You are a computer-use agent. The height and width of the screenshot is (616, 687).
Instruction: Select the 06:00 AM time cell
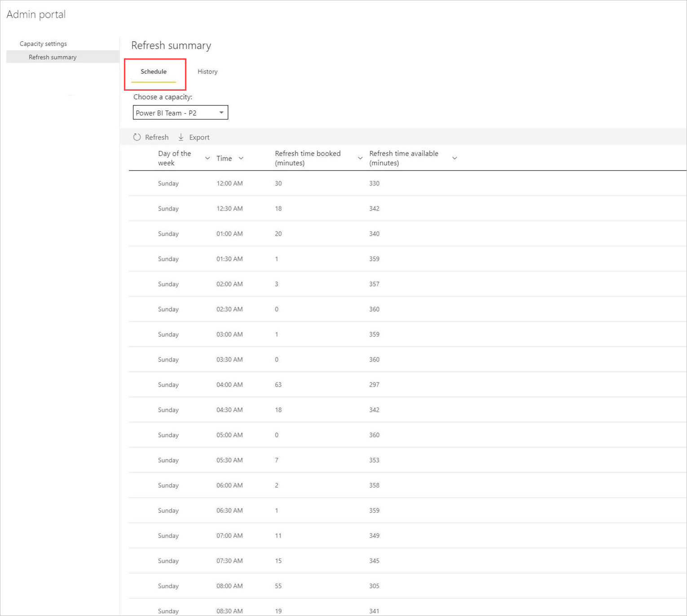point(229,485)
